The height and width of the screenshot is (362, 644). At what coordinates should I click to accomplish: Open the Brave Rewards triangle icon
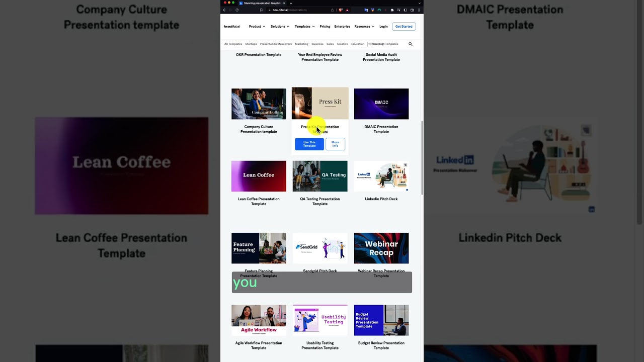pyautogui.click(x=347, y=10)
